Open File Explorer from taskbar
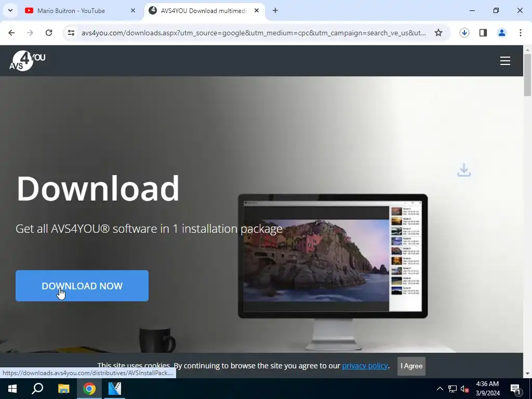532x399 pixels. point(63,389)
